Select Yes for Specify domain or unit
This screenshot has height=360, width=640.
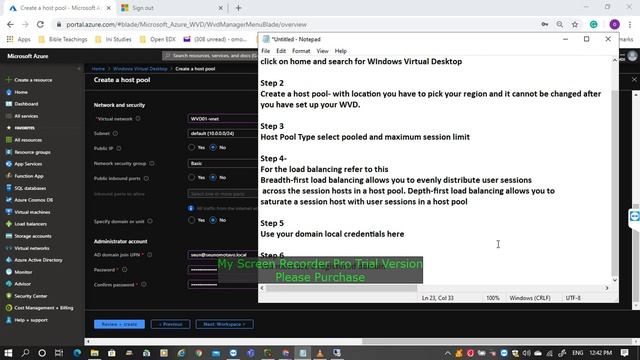191,220
